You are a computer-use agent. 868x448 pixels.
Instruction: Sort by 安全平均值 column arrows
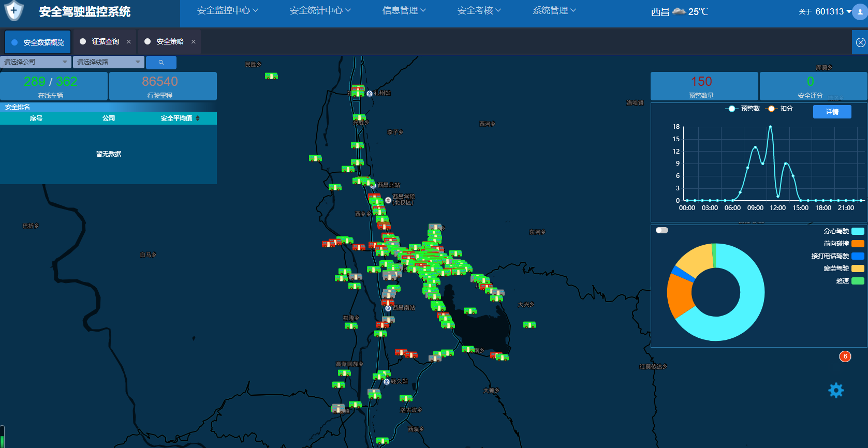(198, 118)
